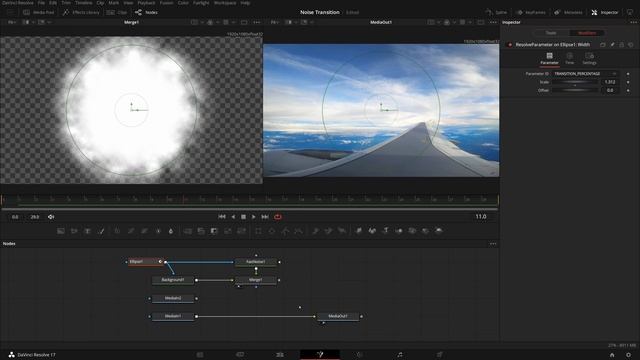
Task: Add a Rectangle mask from the toolbar
Action: tap(258, 231)
